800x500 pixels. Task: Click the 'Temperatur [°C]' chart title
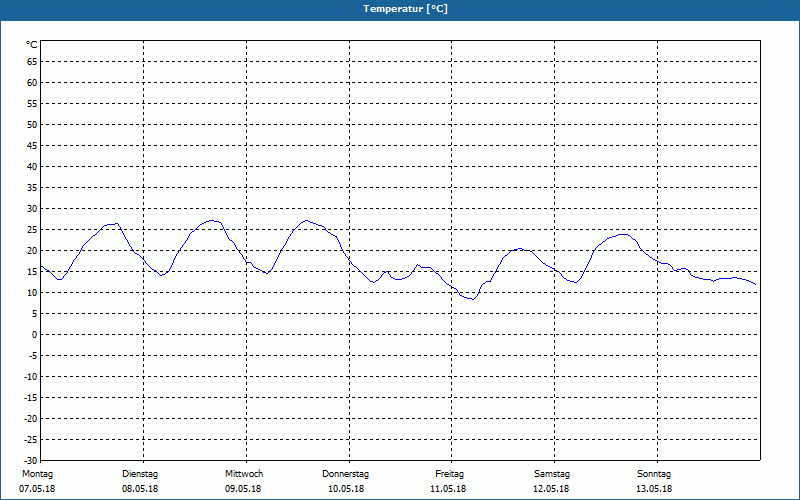coord(405,9)
